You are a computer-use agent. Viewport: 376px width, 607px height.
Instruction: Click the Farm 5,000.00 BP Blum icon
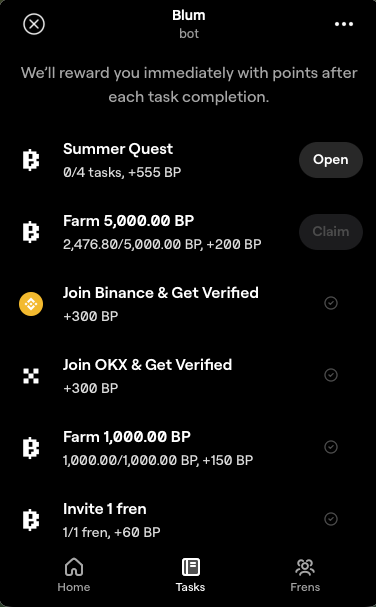(x=31, y=232)
